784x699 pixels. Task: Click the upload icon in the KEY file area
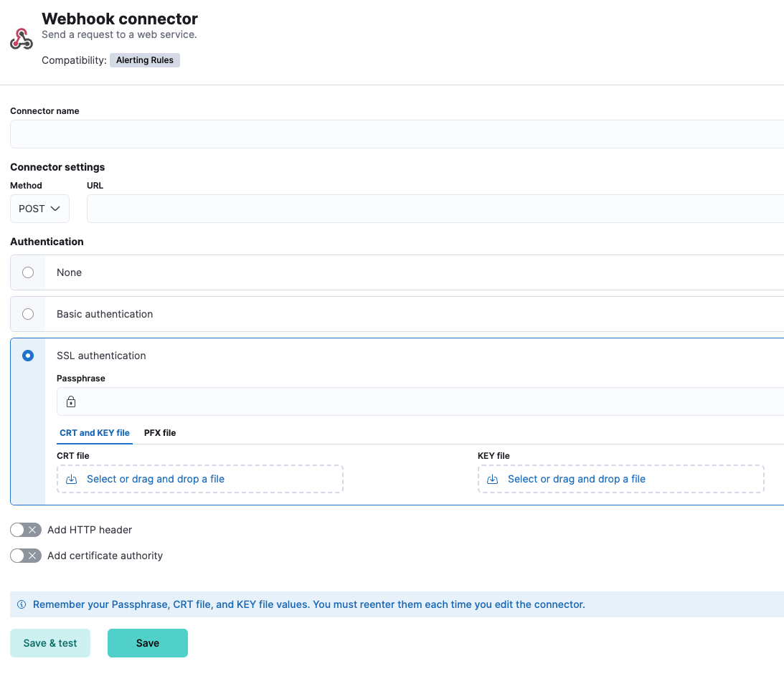click(492, 479)
